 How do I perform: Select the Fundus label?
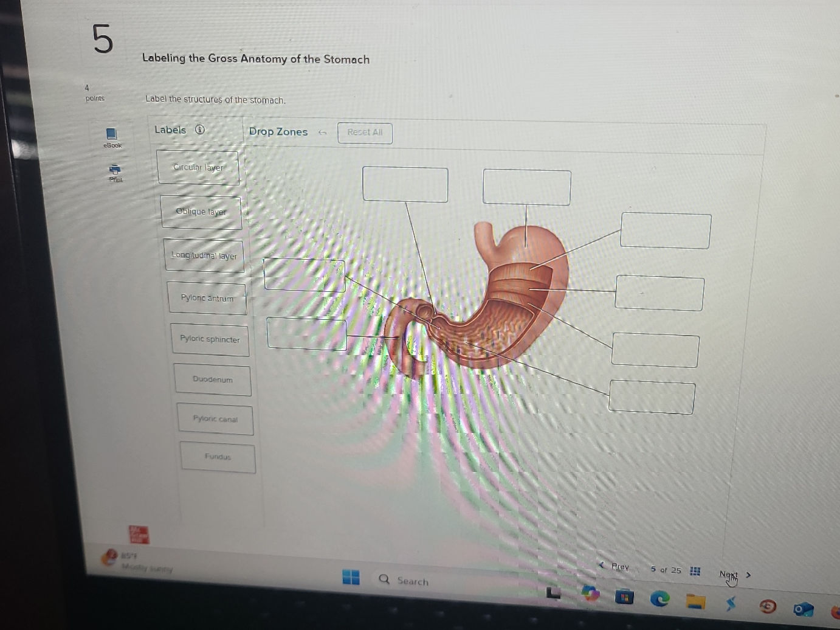pyautogui.click(x=217, y=457)
